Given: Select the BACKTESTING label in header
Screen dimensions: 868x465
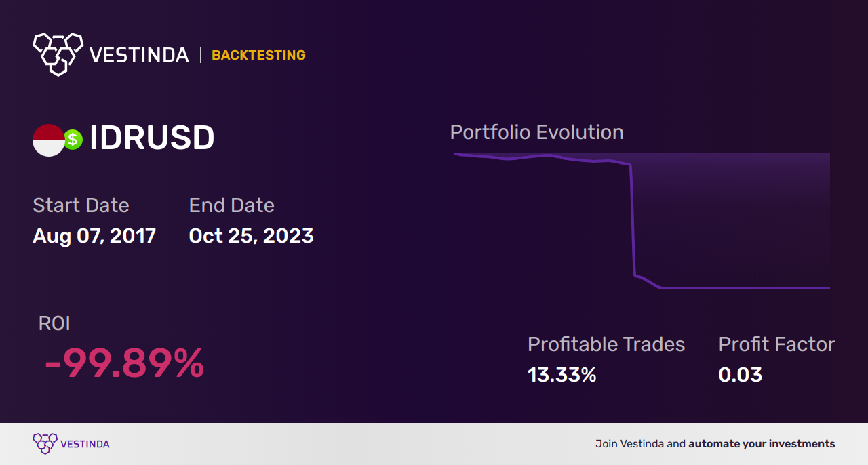Looking at the screenshot, I should (258, 56).
